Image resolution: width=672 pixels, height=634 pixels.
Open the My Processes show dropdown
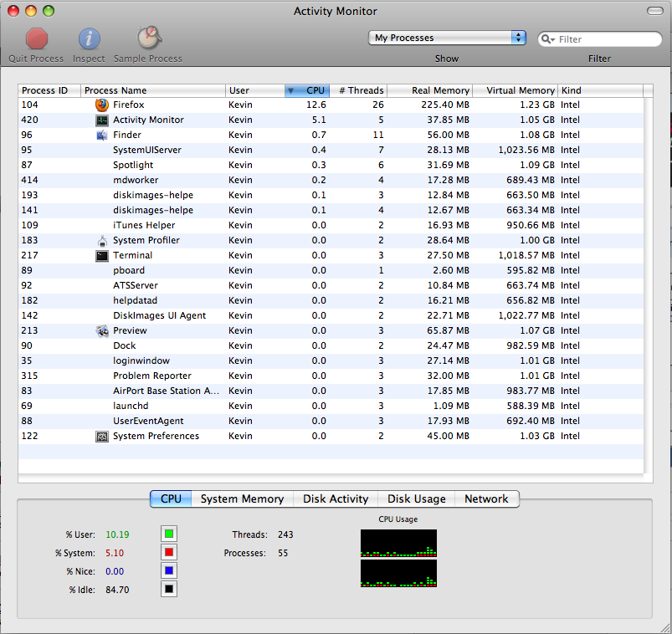pos(447,38)
